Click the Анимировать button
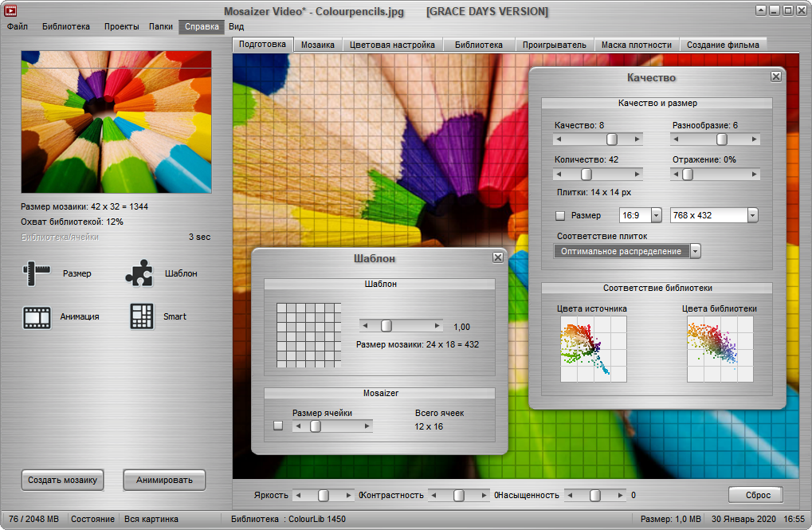Image resolution: width=812 pixels, height=530 pixels. [x=164, y=481]
